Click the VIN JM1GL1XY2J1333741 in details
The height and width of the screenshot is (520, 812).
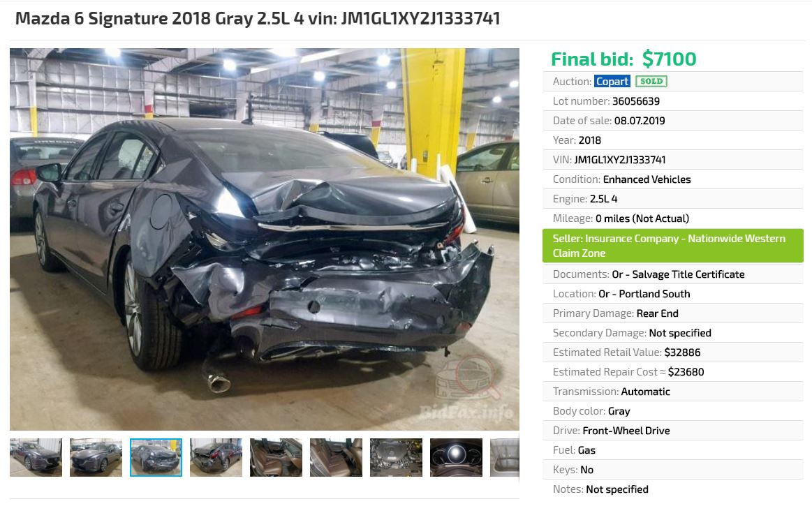pos(620,160)
